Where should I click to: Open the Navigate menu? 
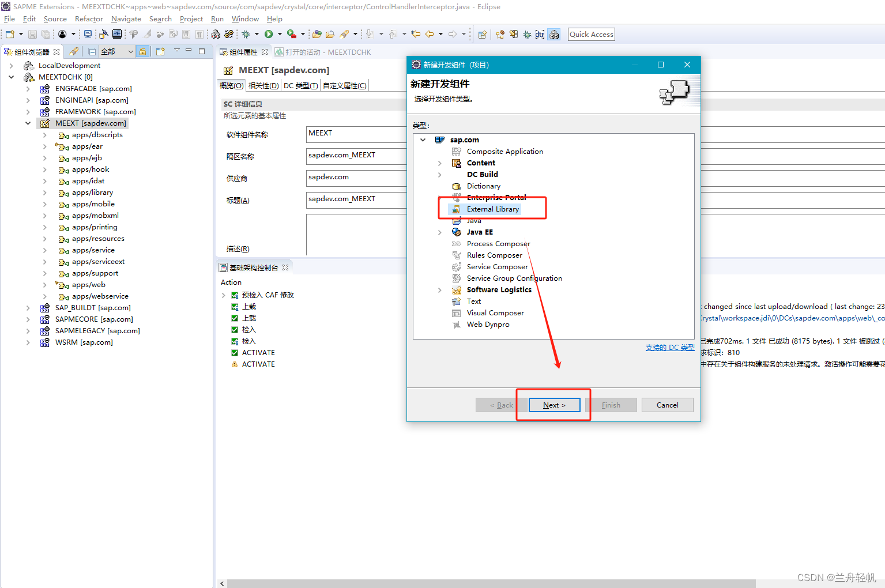126,19
